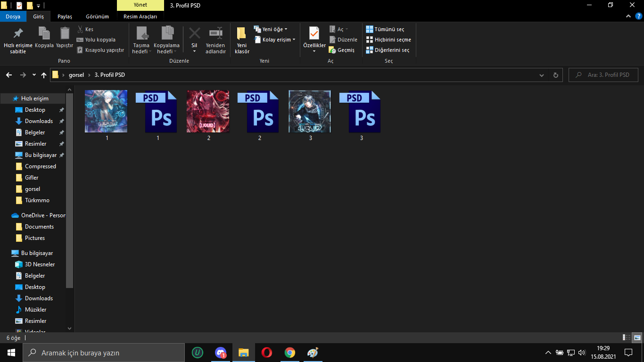
Task: Switch to the Görünüm ribbon tab
Action: pos(97,16)
